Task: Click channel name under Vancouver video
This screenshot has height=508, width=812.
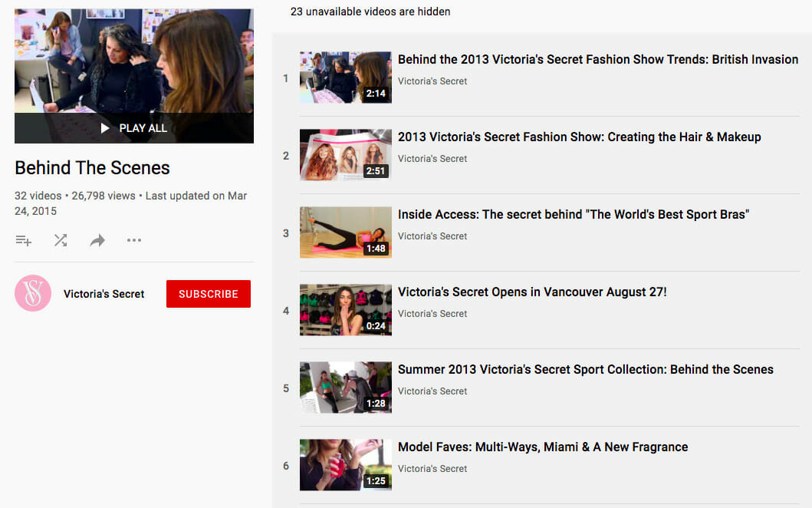Action: (432, 314)
